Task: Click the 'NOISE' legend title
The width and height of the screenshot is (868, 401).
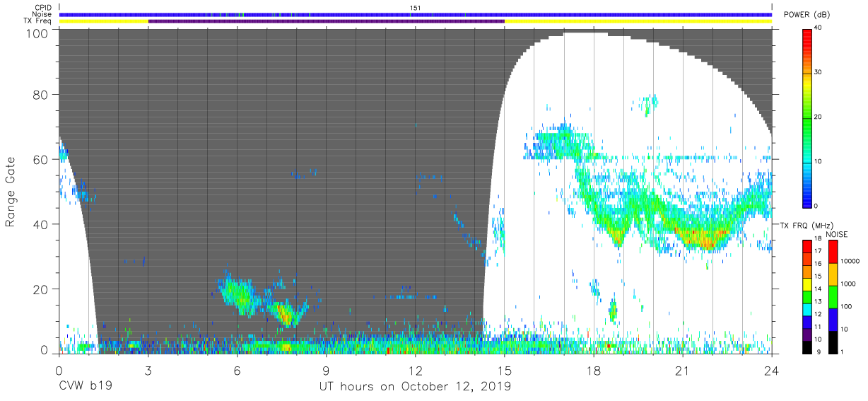Action: click(837, 234)
